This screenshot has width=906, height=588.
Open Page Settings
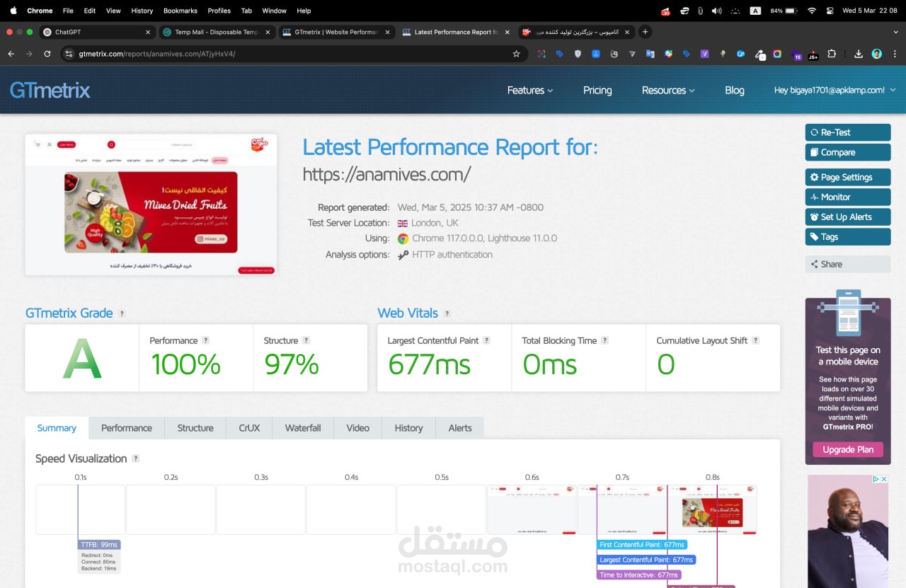point(848,178)
